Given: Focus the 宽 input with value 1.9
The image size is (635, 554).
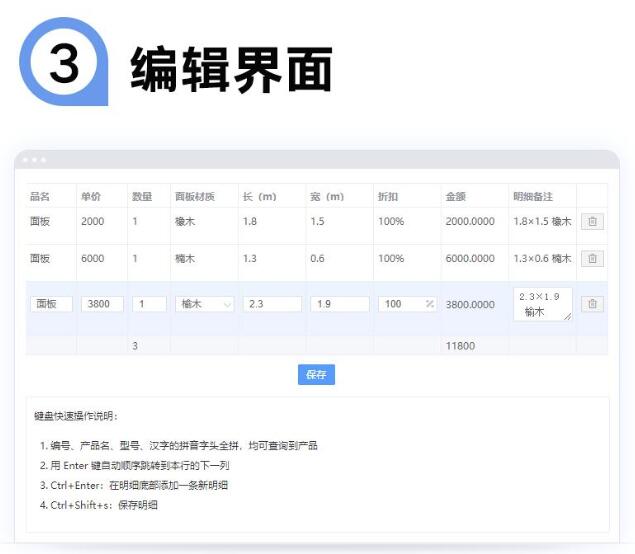Looking at the screenshot, I should click(x=339, y=304).
